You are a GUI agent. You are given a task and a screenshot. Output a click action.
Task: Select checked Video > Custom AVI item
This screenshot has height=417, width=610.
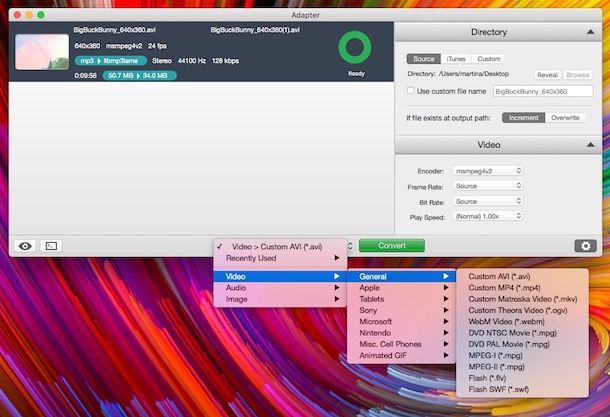pos(280,247)
